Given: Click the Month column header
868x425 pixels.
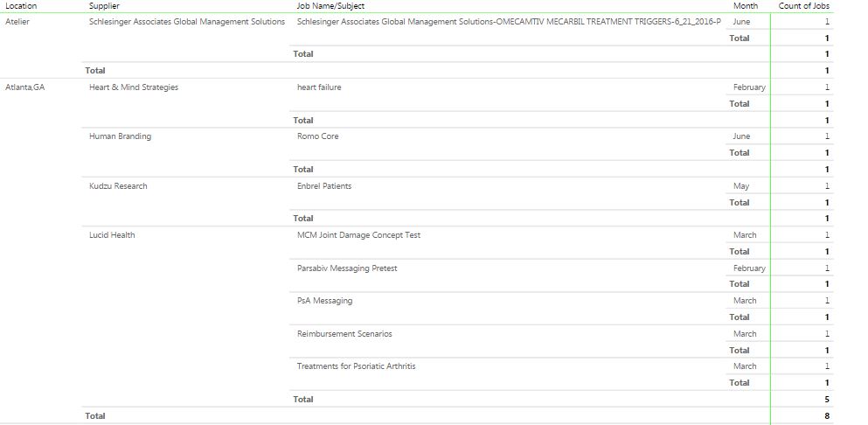Looking at the screenshot, I should click(746, 6).
